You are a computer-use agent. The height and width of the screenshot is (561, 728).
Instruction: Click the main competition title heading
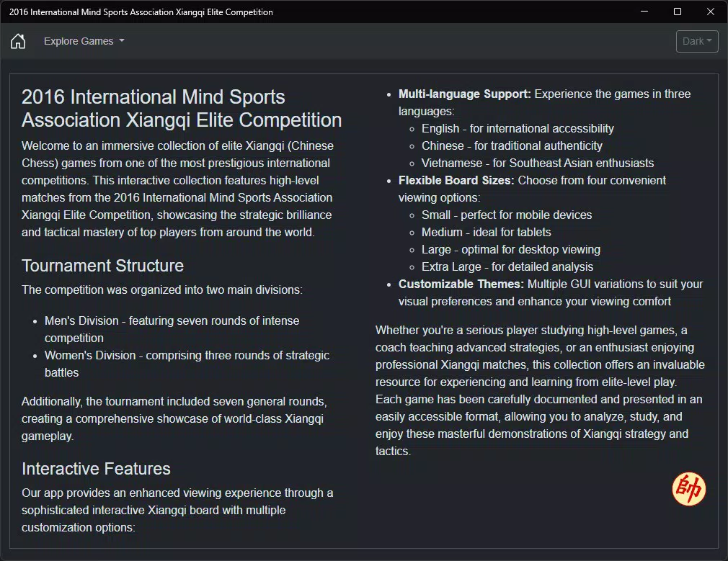182,109
